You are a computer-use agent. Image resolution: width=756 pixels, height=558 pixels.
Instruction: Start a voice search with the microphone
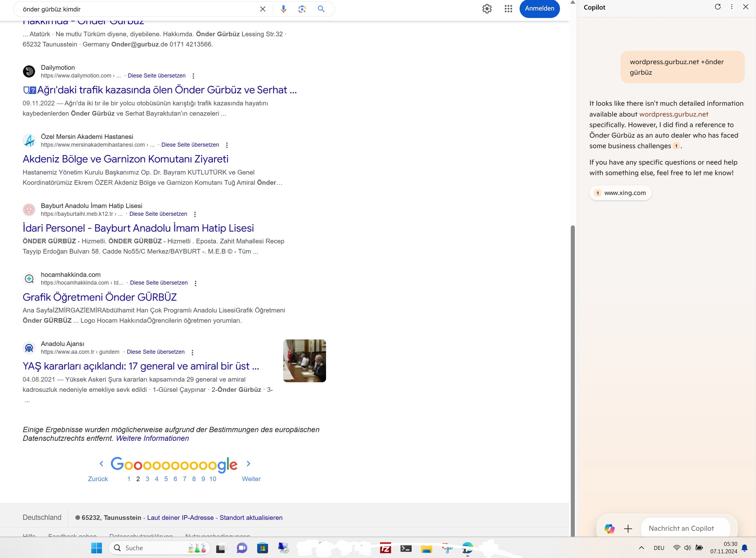point(283,9)
